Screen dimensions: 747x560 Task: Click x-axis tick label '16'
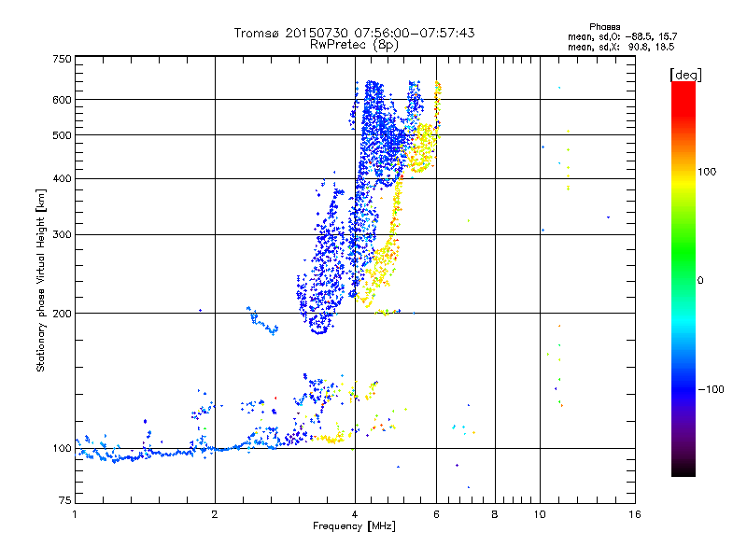(x=635, y=514)
